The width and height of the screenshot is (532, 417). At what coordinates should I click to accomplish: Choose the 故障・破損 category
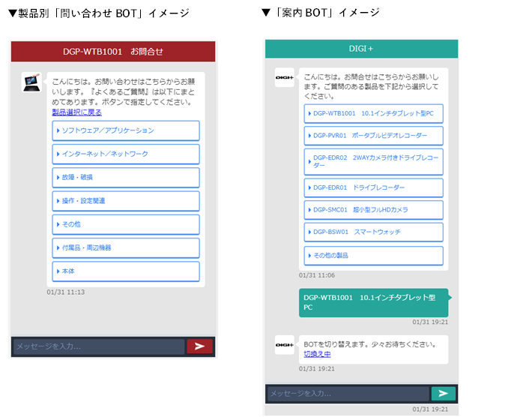pos(126,178)
